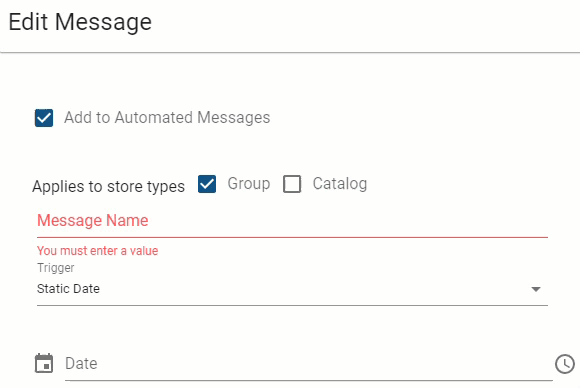Open the Static Date trigger selection
The image size is (580, 388).
[x=292, y=289]
